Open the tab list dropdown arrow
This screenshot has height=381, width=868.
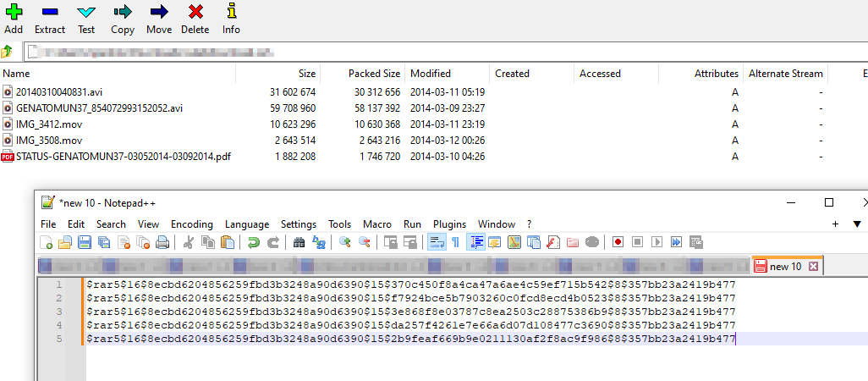click(857, 224)
